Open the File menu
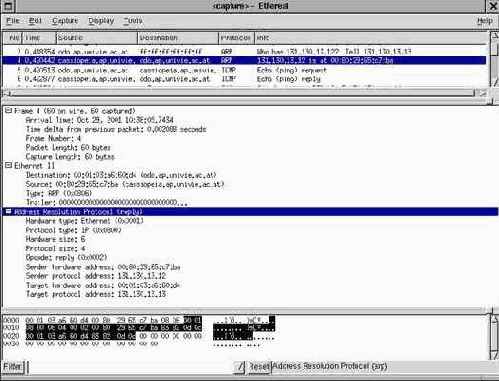The image size is (499, 381). click(13, 21)
